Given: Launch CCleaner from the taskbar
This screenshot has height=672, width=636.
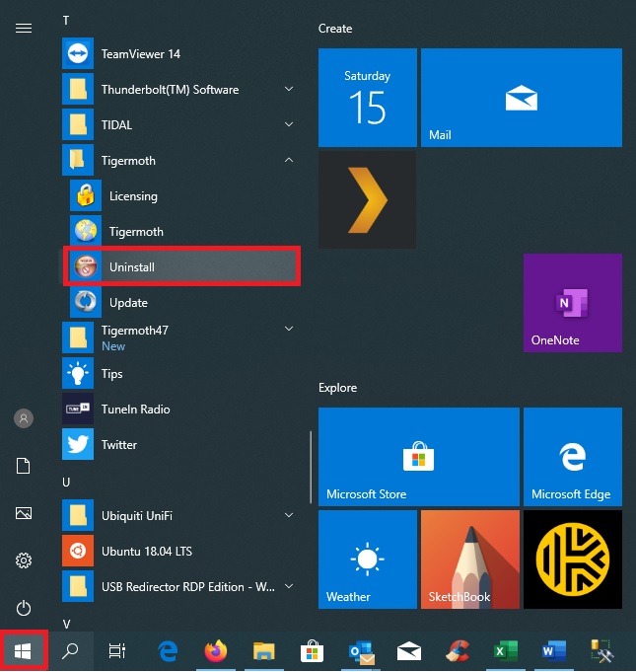Looking at the screenshot, I should click(x=458, y=651).
